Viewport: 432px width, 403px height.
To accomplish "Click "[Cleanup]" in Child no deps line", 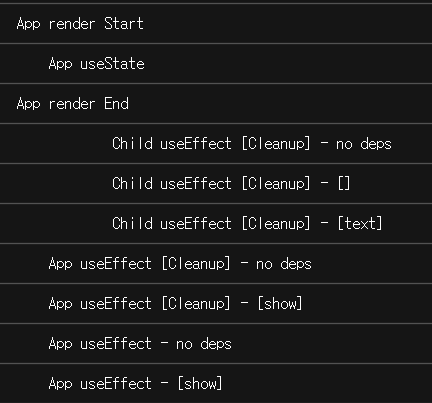I will pos(276,144).
